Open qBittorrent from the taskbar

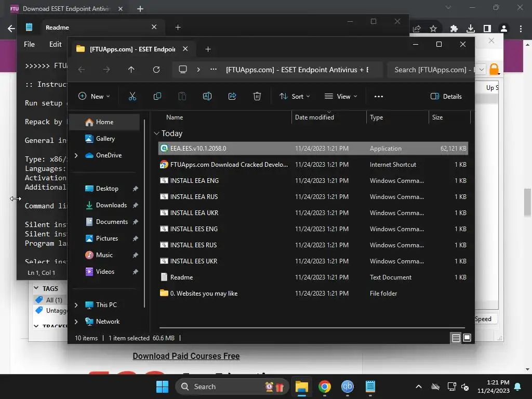coord(348,387)
